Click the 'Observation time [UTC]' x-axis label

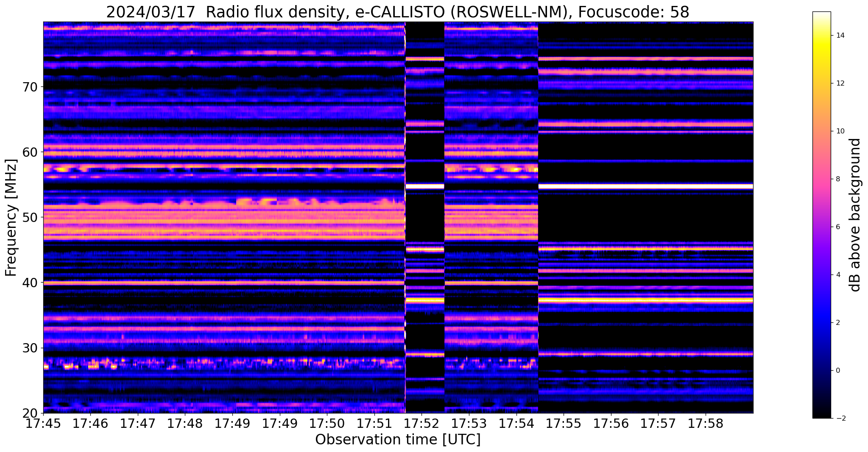398,439
